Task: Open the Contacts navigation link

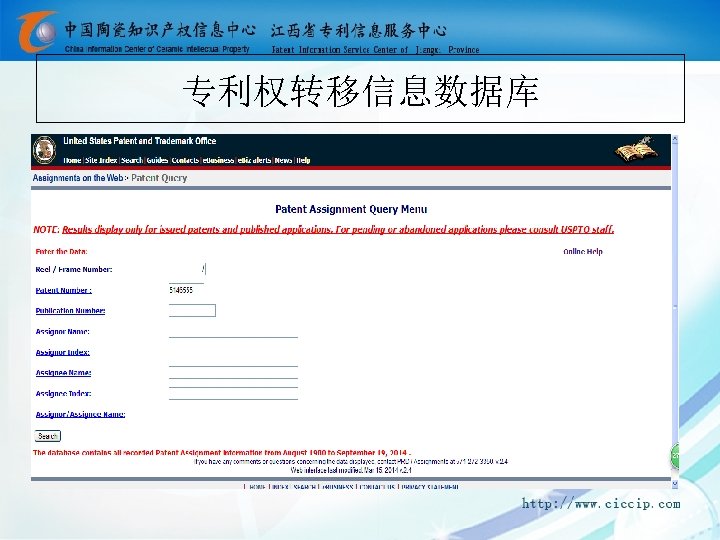Action: point(185,160)
